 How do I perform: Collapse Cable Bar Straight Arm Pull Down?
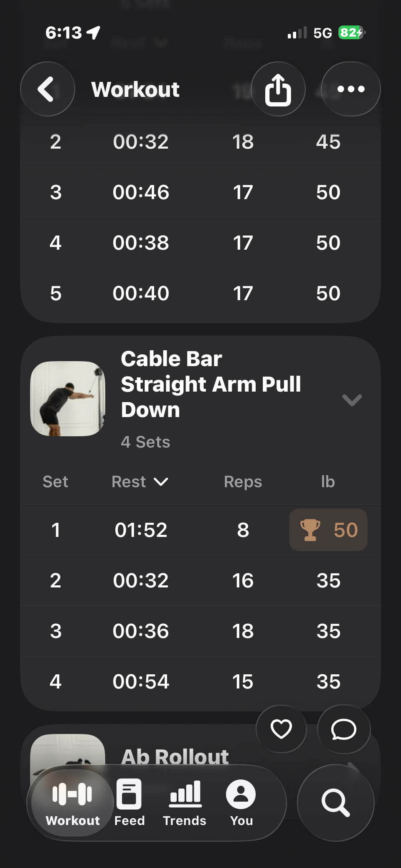[352, 400]
